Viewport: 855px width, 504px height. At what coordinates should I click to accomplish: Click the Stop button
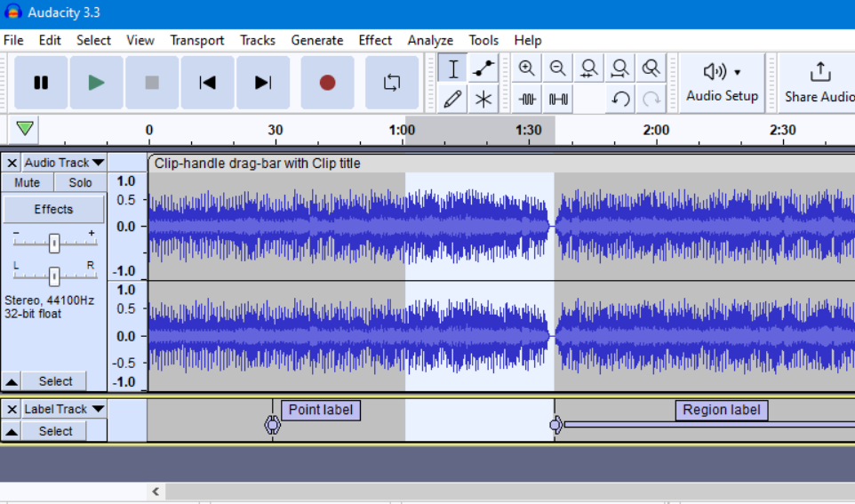[152, 83]
